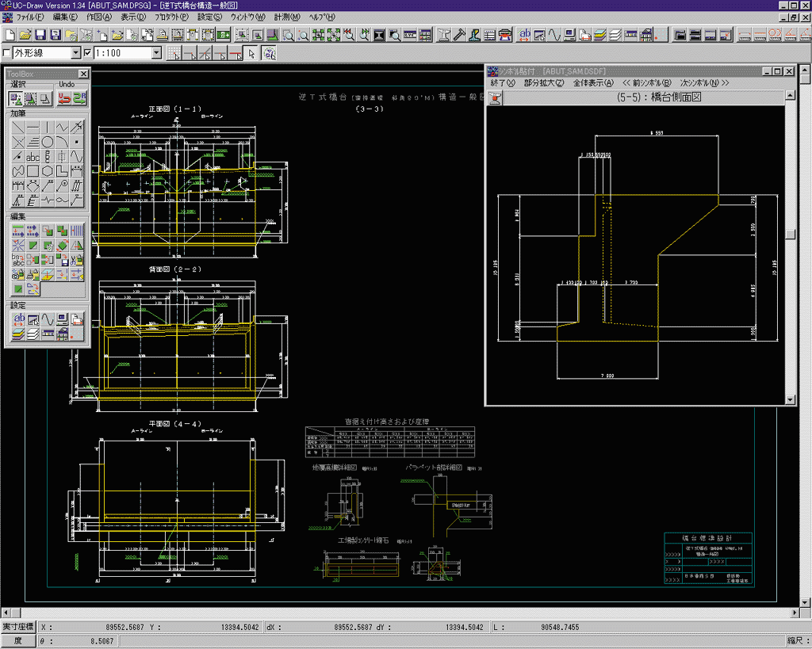The width and height of the screenshot is (812, 649).
Task: Select the hexagon polygon tool in ToolBox
Action: 48,171
